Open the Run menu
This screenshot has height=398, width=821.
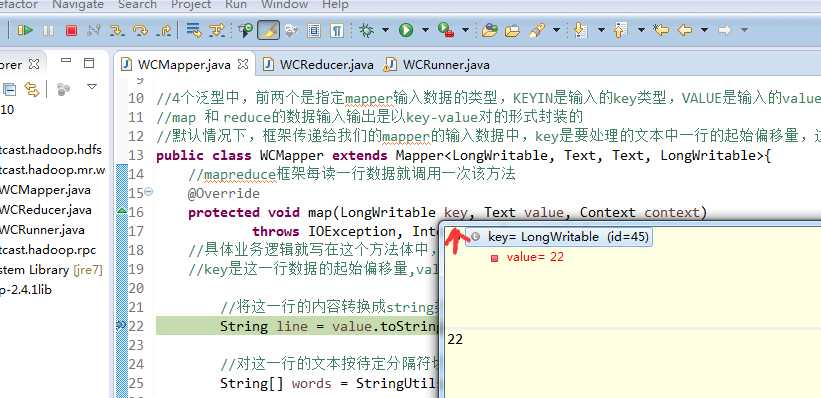236,5
